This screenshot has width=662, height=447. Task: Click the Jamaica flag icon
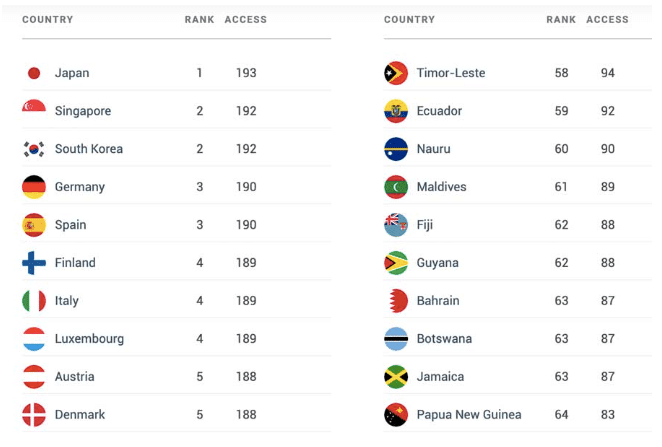tap(396, 377)
